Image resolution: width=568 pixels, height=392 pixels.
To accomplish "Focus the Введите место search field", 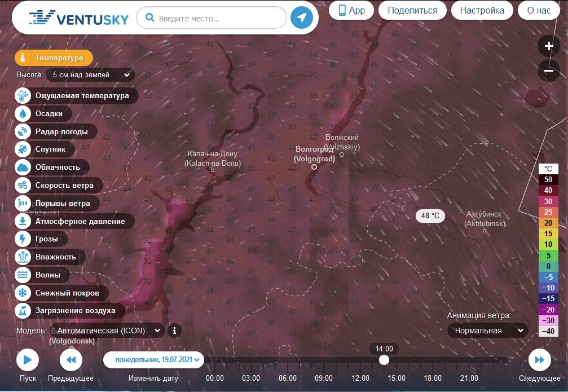I will point(212,17).
